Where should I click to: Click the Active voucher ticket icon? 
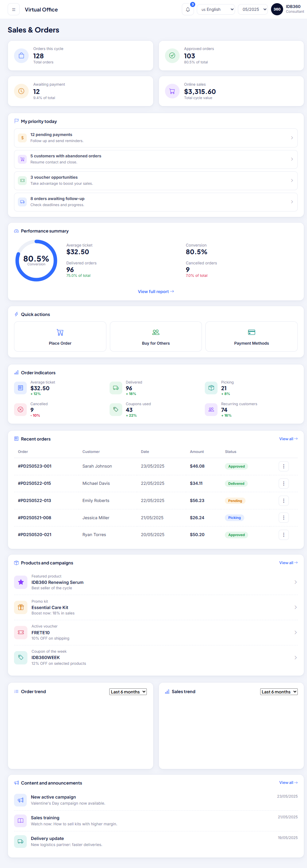21,632
